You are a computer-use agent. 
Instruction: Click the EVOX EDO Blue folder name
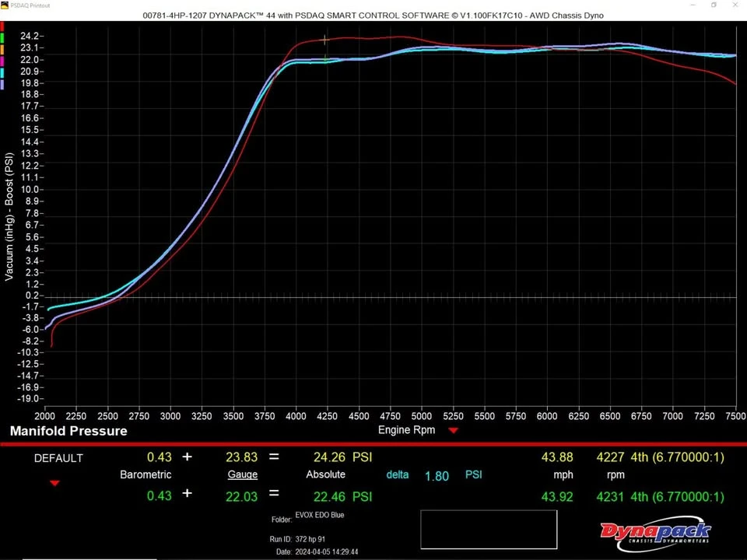[x=320, y=515]
